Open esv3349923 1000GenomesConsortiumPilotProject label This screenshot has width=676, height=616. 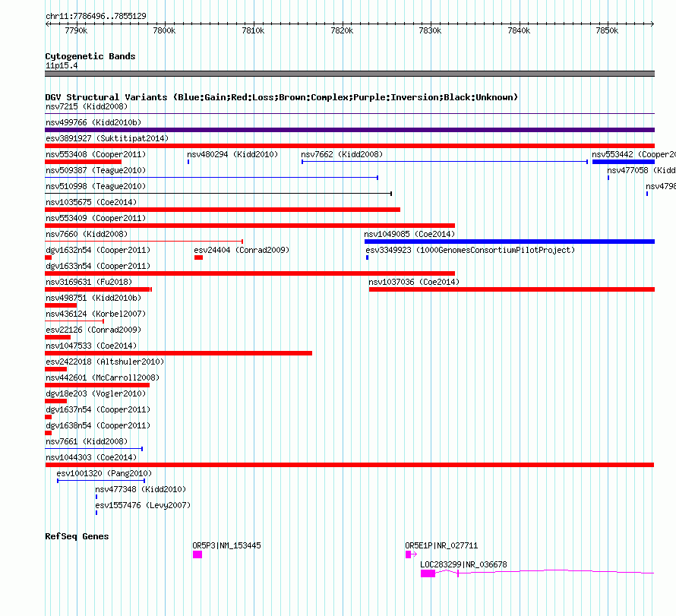[470, 250]
